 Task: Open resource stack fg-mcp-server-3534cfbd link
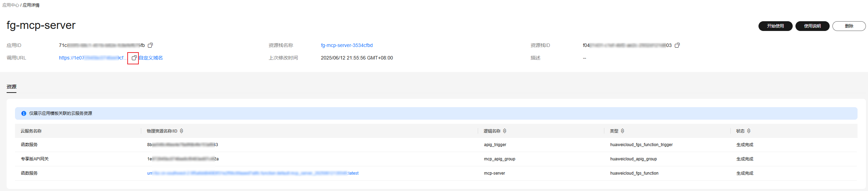[347, 46]
